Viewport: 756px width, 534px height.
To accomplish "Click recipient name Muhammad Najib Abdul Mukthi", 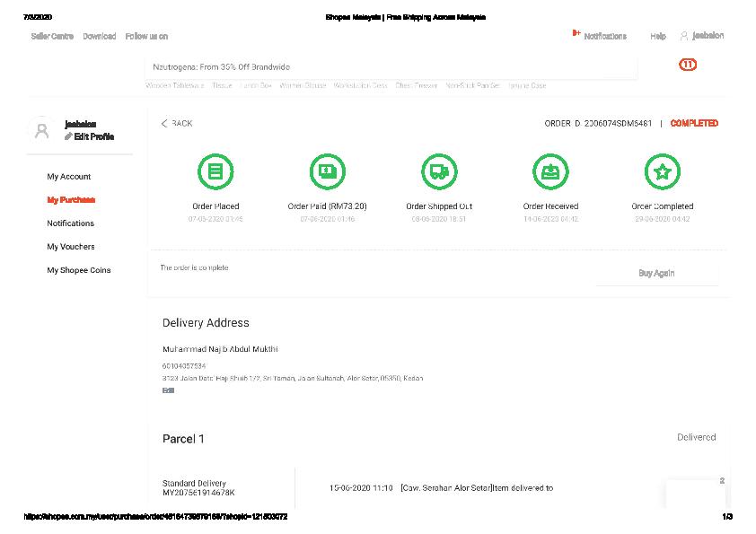I will click(220, 349).
